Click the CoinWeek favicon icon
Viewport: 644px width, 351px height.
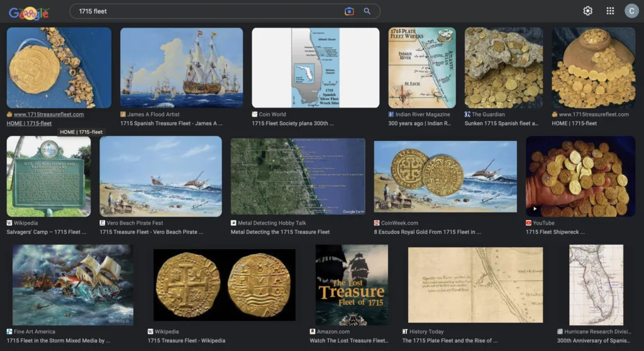[x=377, y=223]
